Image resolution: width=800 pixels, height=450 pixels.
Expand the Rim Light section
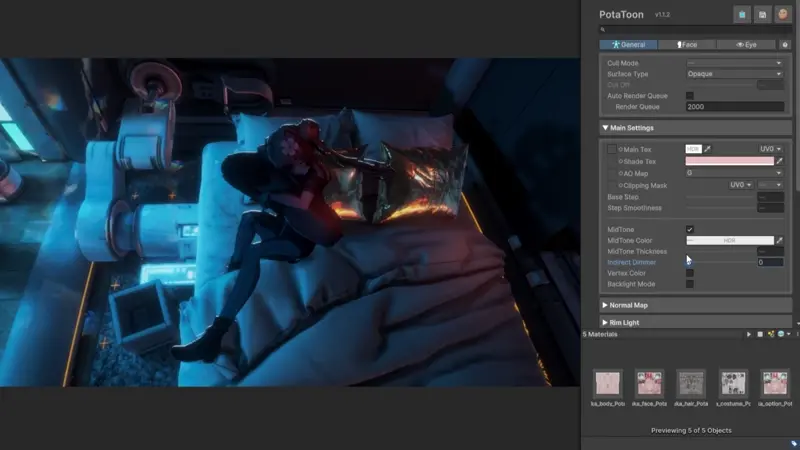695,322
